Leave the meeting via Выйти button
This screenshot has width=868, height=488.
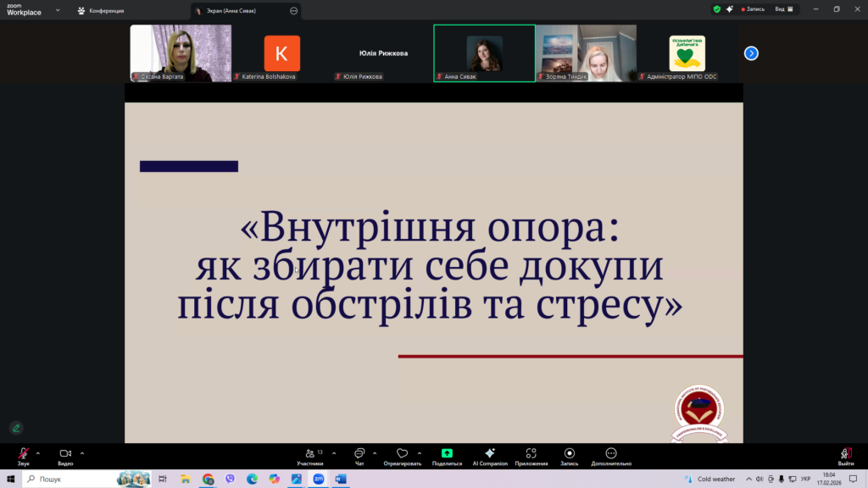point(845,456)
